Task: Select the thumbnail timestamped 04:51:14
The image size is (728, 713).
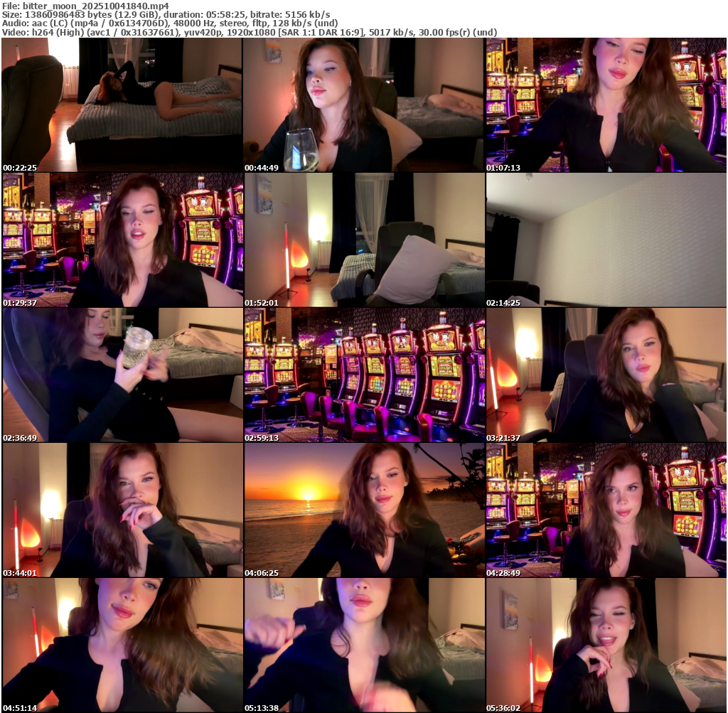Action: [122, 645]
